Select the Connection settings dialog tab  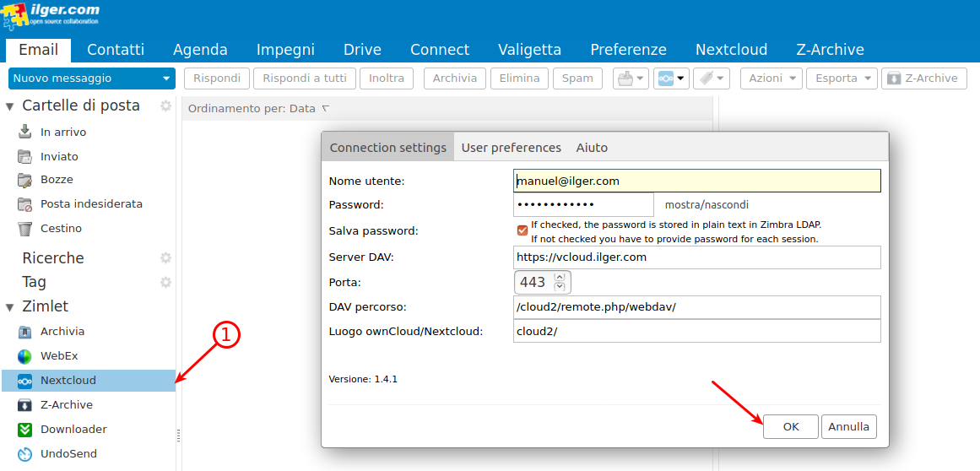coord(388,148)
